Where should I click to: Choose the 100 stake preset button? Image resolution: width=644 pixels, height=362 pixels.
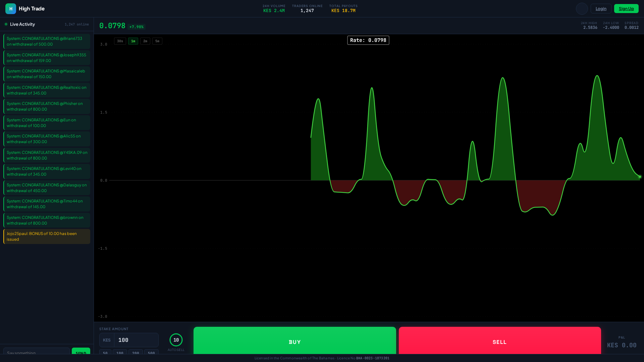click(120, 352)
